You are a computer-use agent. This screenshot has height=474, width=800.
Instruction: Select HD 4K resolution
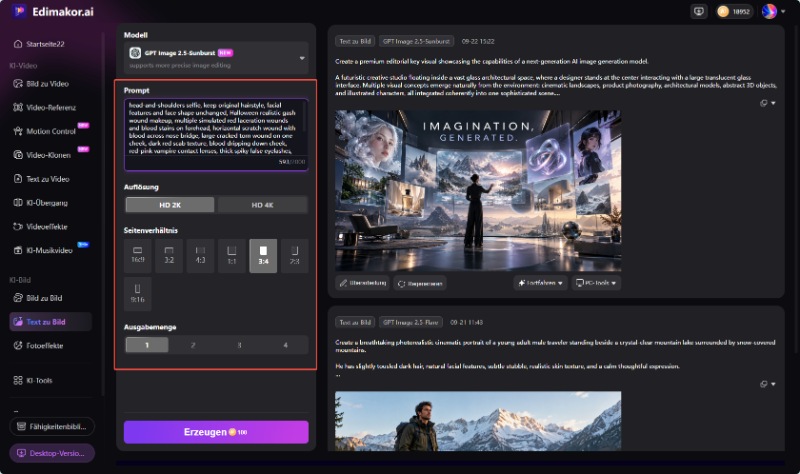[262, 205]
